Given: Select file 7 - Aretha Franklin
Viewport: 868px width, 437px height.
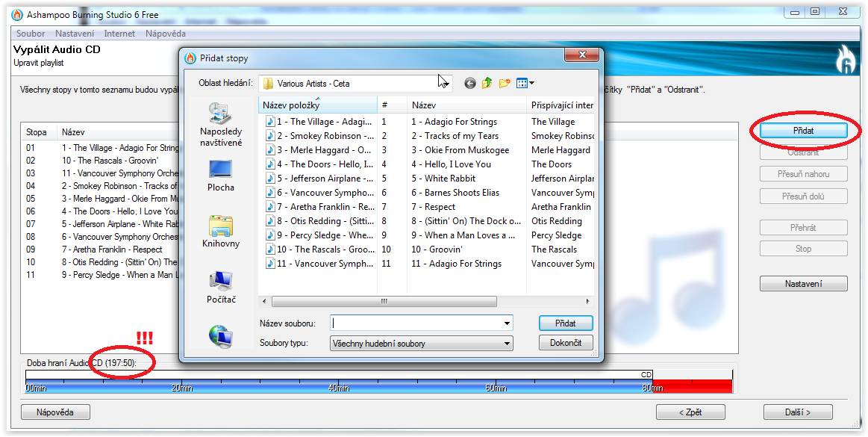Looking at the screenshot, I should pos(319,207).
